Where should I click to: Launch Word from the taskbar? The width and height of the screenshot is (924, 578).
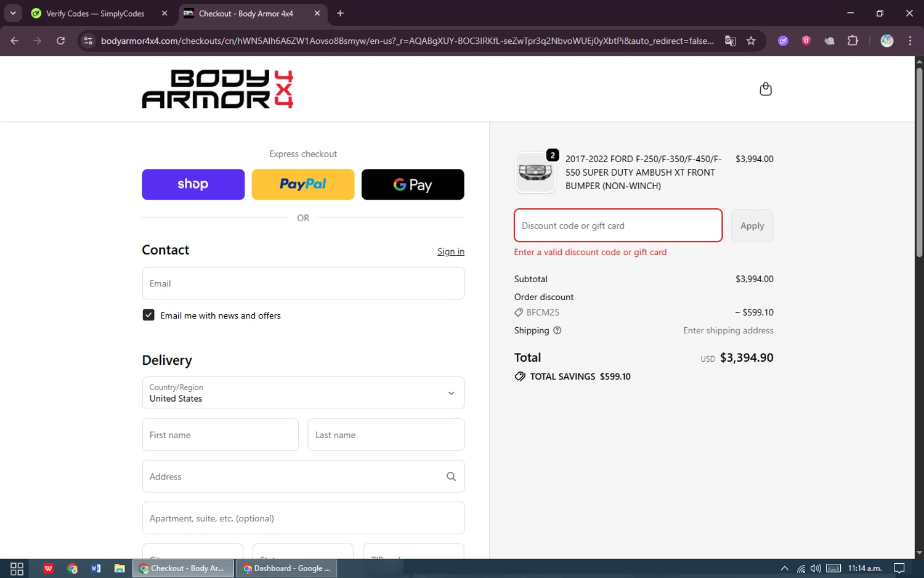[96, 568]
